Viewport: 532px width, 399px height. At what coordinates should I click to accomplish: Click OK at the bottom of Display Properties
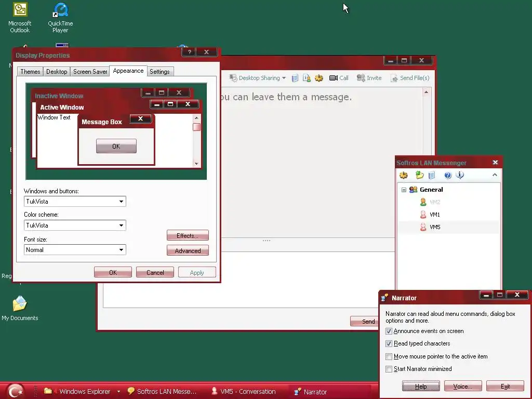[113, 272]
